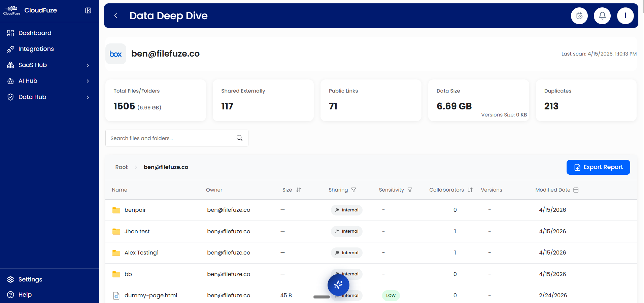Sort files by the Size column icon
The height and width of the screenshot is (303, 644).
coord(299,190)
